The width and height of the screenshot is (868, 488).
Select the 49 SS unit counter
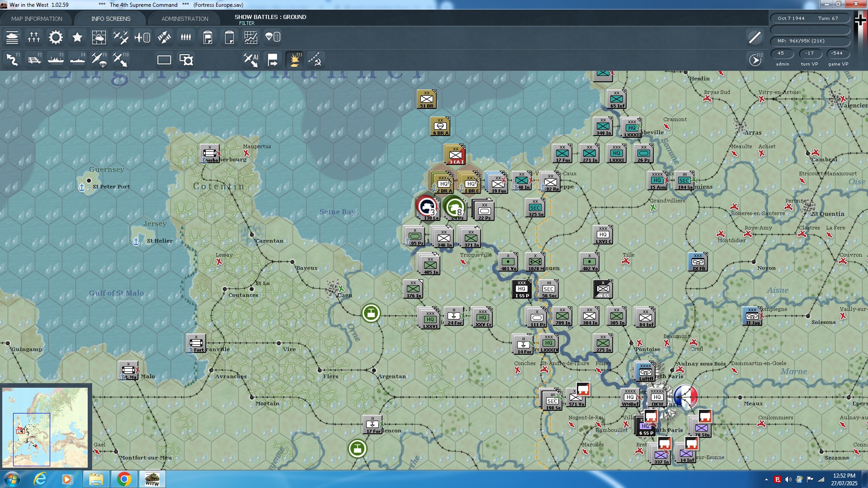click(x=603, y=289)
